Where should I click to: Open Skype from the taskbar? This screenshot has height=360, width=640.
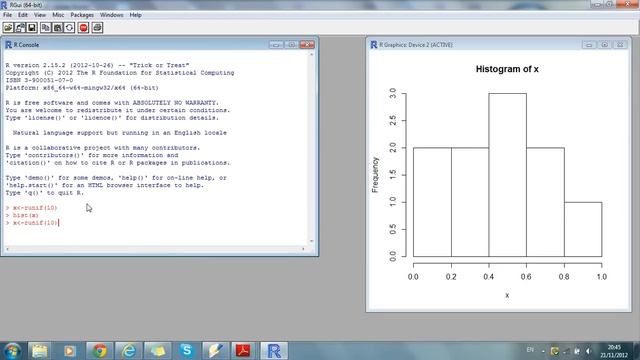[x=187, y=351]
